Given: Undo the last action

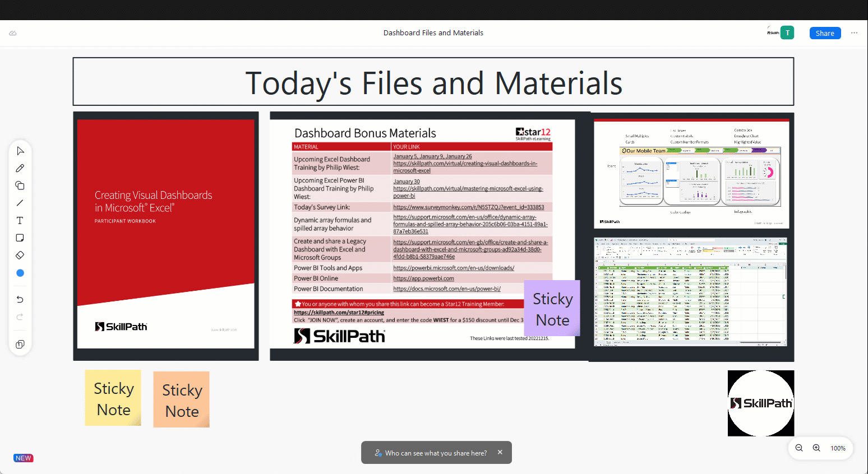Looking at the screenshot, I should pyautogui.click(x=20, y=299).
